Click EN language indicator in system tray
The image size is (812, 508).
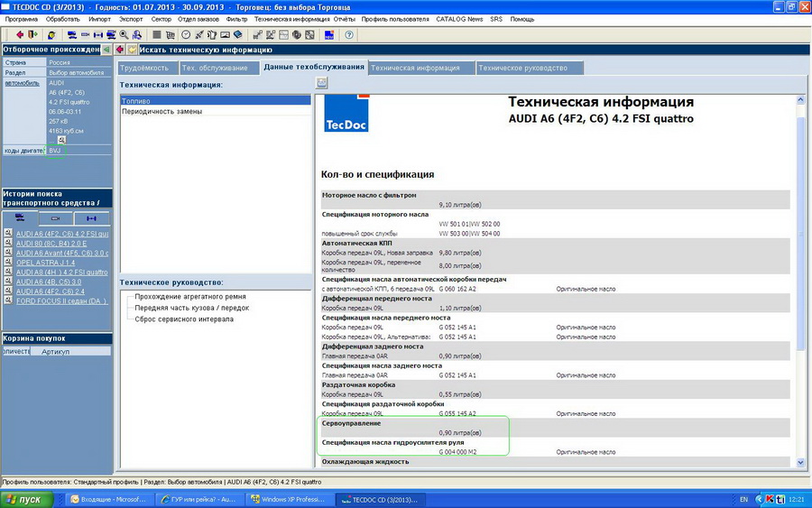coord(743,500)
